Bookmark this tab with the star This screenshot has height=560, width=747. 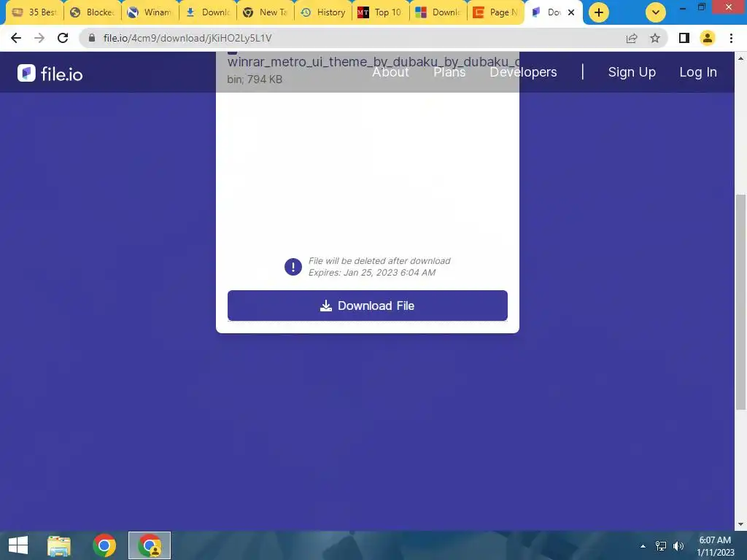tap(655, 38)
